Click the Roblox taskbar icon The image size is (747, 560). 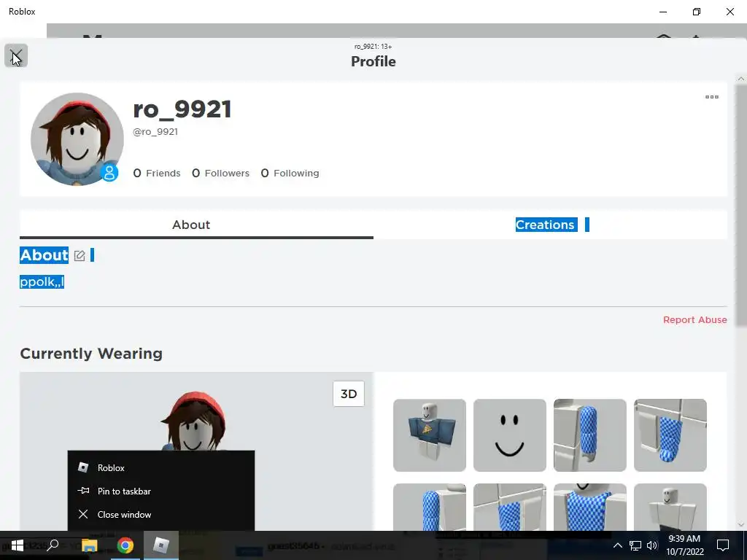(161, 545)
